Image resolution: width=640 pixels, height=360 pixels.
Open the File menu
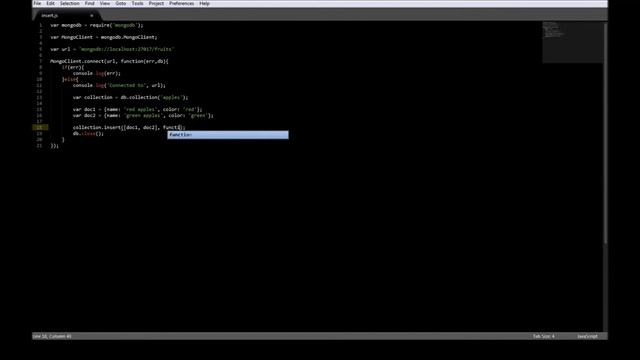click(x=37, y=3)
